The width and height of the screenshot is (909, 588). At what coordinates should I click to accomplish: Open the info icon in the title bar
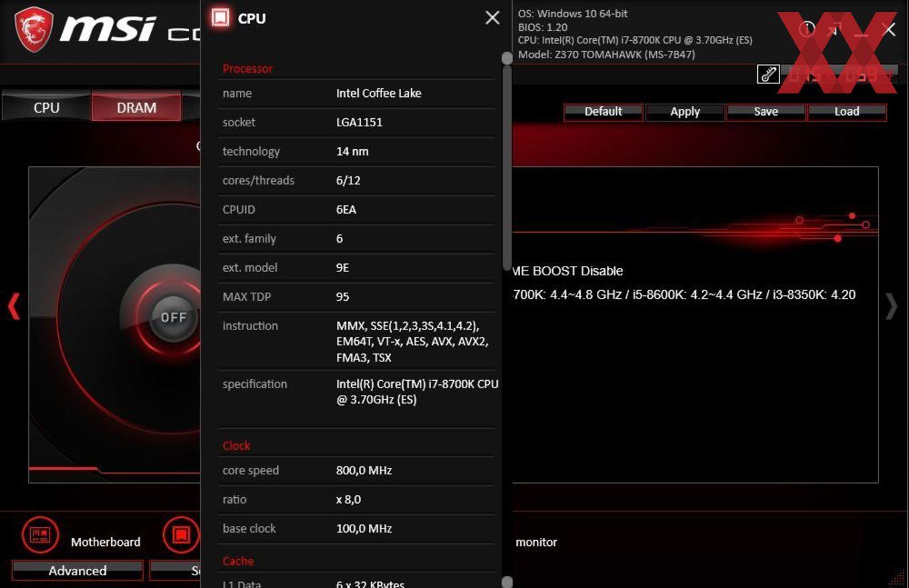pyautogui.click(x=807, y=29)
